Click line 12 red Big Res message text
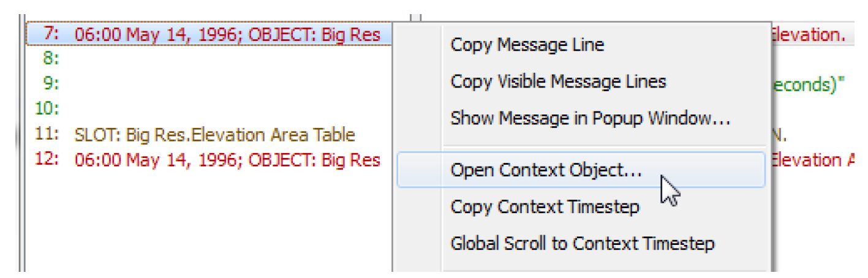The image size is (868, 278). [227, 160]
